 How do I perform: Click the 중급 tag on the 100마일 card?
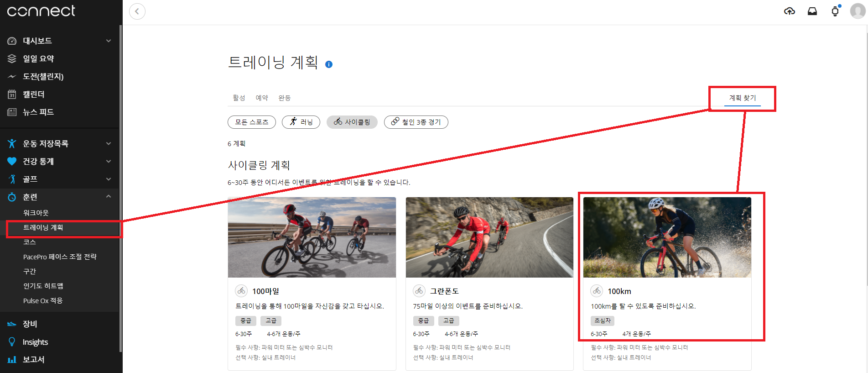coord(246,320)
